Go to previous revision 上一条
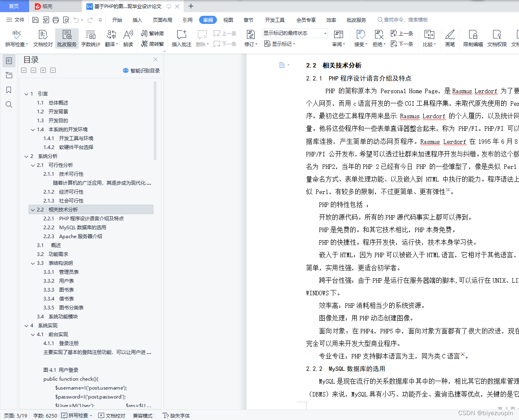519x420 pixels. tap(402, 34)
